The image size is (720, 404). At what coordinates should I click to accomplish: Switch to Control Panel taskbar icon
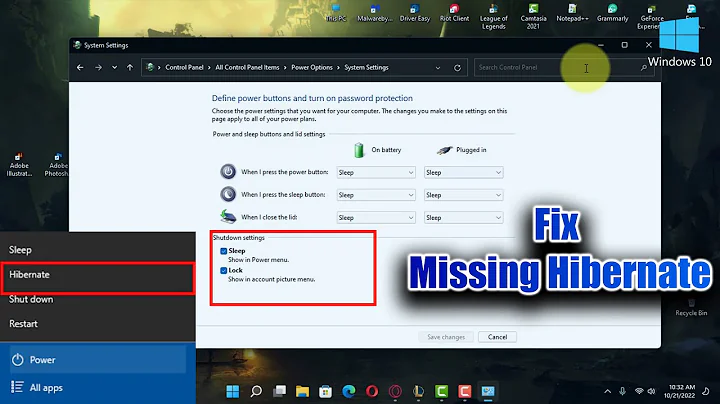[488, 391]
